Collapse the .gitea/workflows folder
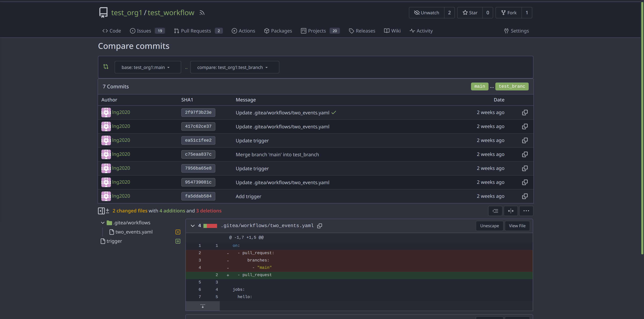644x319 pixels. click(103, 223)
